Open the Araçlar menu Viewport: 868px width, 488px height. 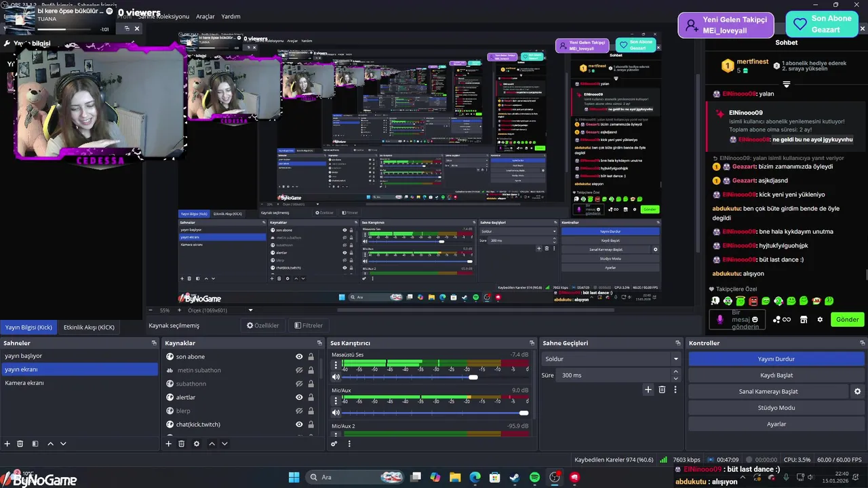tap(205, 16)
